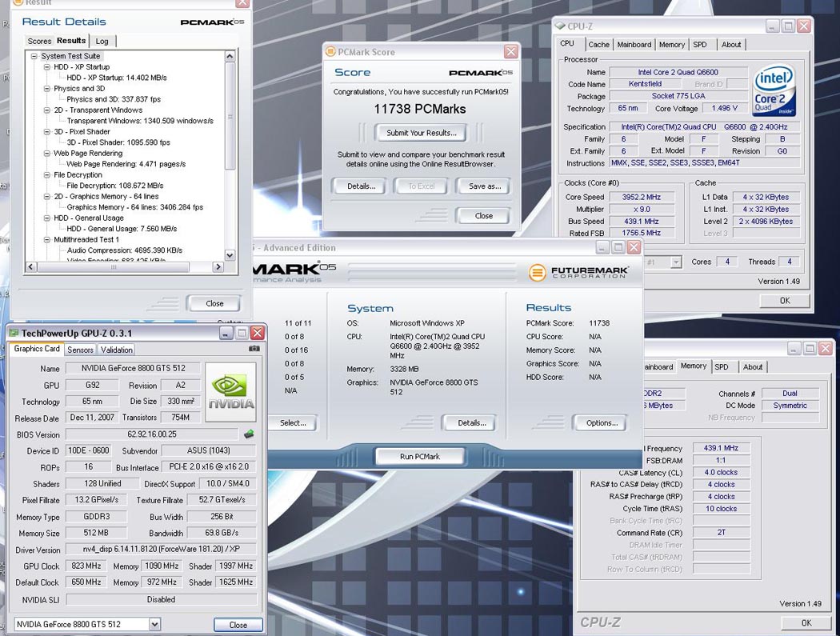Open the graphics card selector dropdown in GPU-Z

[154, 624]
